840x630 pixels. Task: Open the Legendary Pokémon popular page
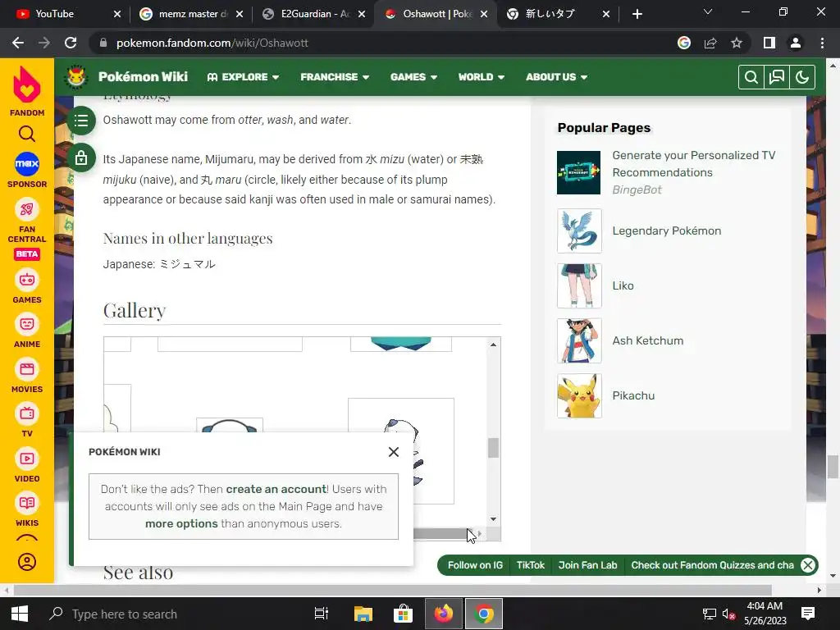(666, 231)
